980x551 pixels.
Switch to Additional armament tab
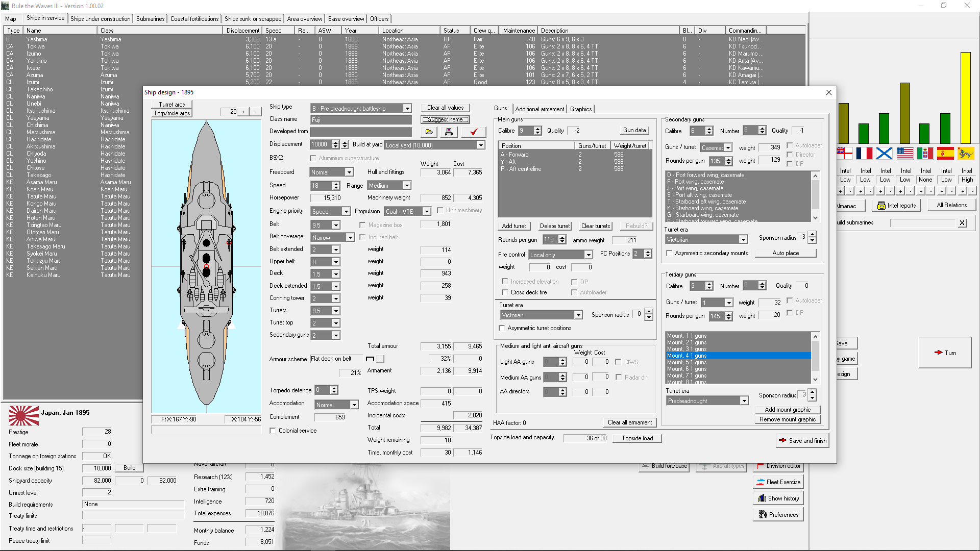[539, 109]
